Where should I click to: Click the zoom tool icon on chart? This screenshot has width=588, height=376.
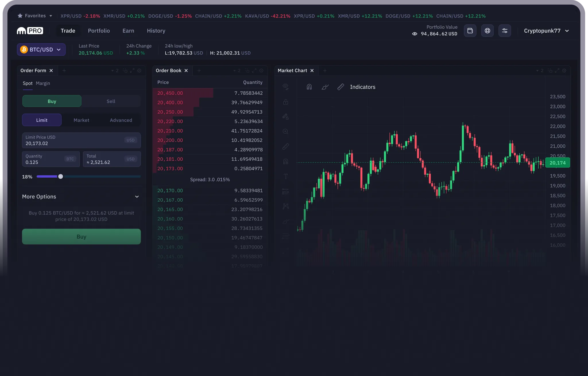pos(285,131)
